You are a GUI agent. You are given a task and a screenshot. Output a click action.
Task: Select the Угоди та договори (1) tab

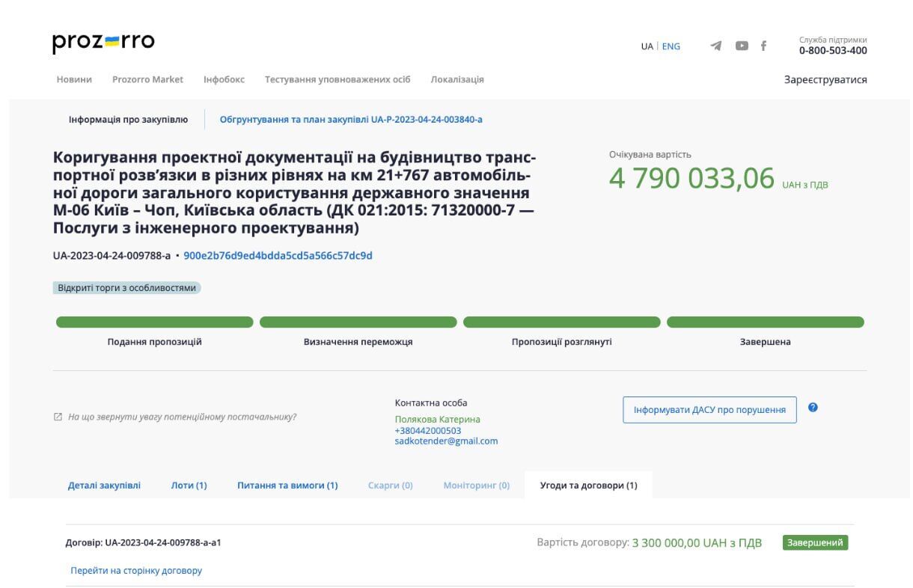click(589, 486)
